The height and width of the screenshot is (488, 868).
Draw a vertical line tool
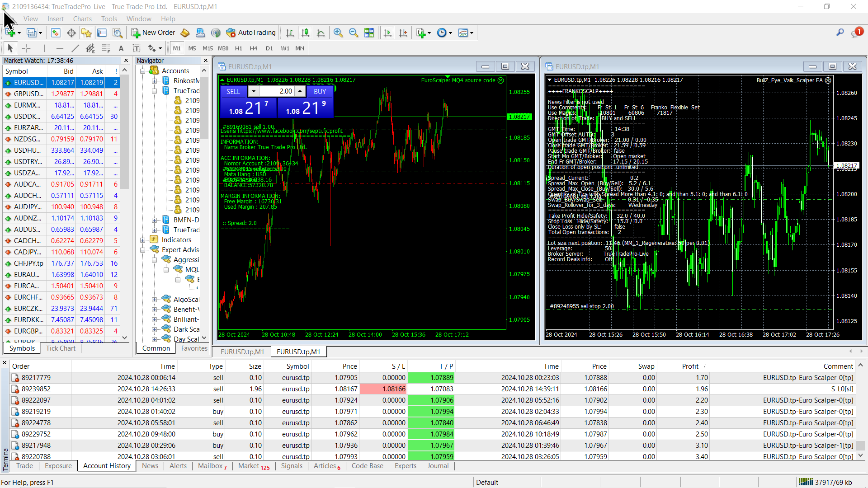(x=44, y=48)
